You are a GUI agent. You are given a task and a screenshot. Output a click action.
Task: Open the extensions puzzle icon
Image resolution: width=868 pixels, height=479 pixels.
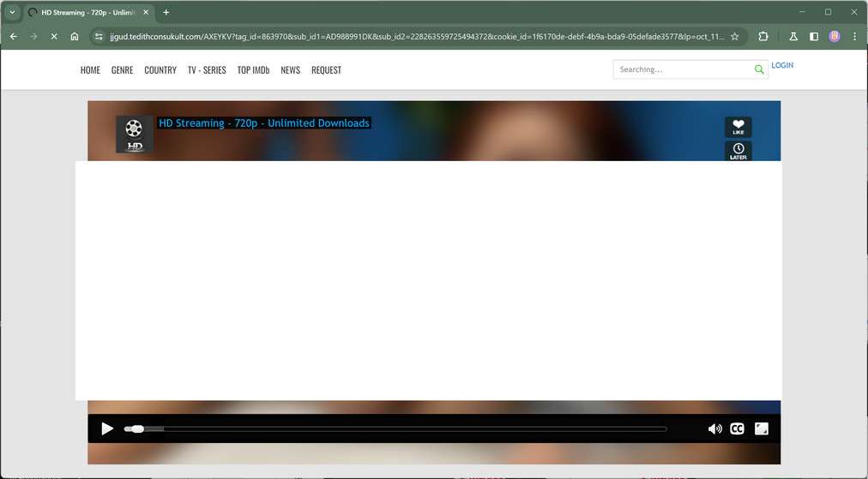click(x=763, y=37)
